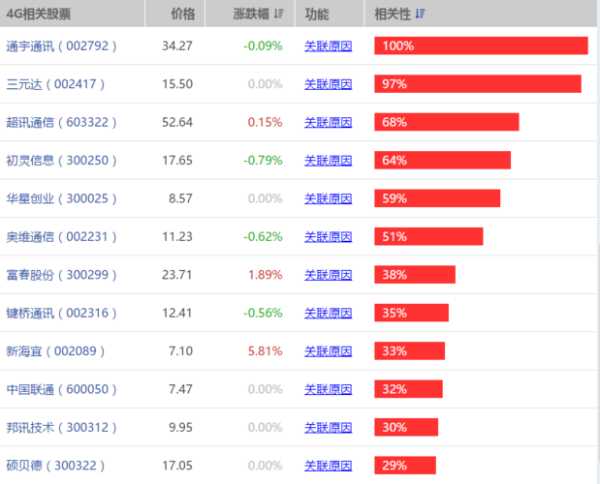This screenshot has height=484, width=600.
Task: Open stock 新海宜 (002089)
Action: point(55,351)
